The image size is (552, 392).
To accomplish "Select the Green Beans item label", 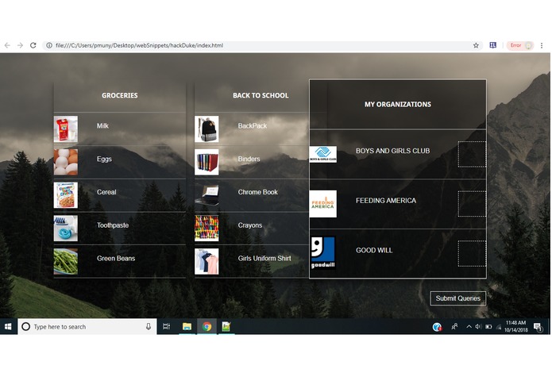I will 116,258.
